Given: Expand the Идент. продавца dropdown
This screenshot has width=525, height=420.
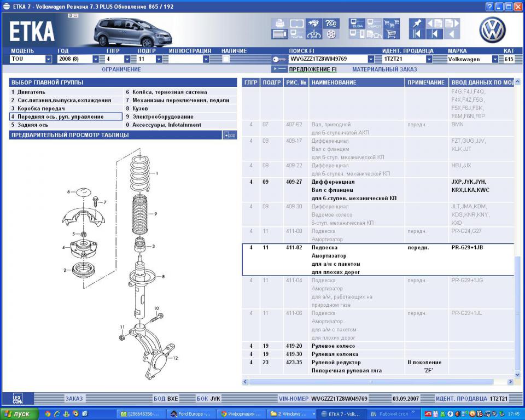Looking at the screenshot, I should (x=429, y=59).
